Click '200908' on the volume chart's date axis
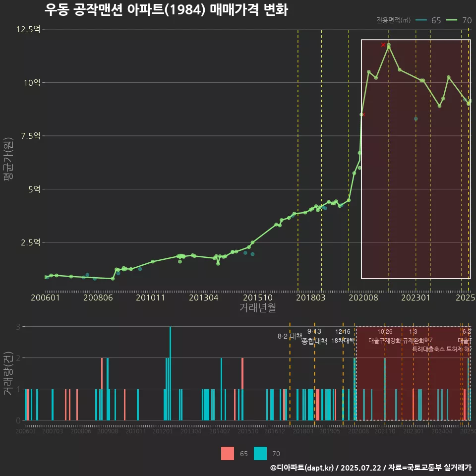 pos(108,431)
